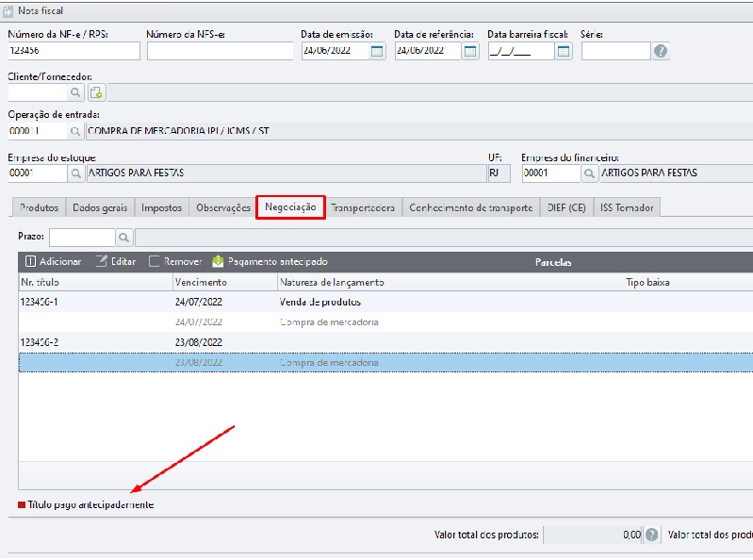
Task: Open the Impostos tab
Action: 161,208
